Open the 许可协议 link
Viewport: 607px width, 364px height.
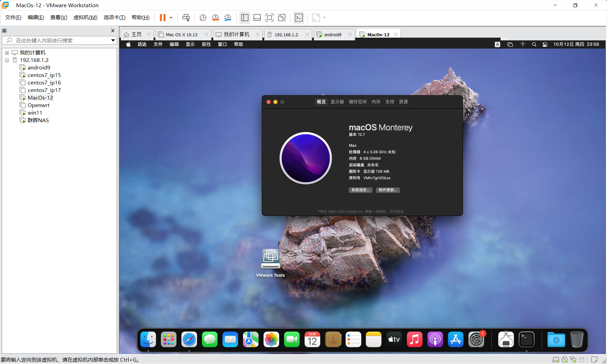point(397,212)
